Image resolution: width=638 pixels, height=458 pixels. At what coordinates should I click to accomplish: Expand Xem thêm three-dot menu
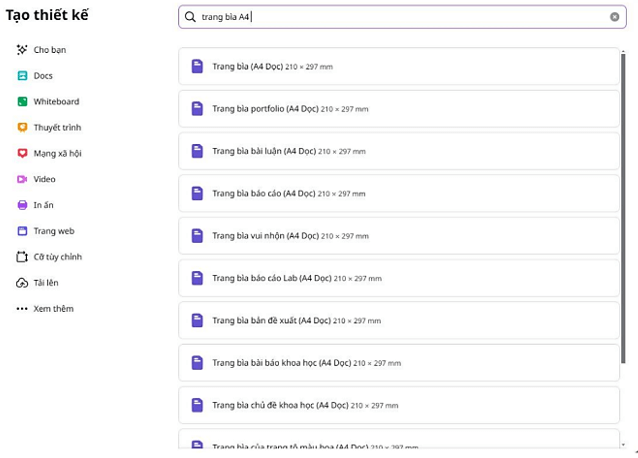22,309
